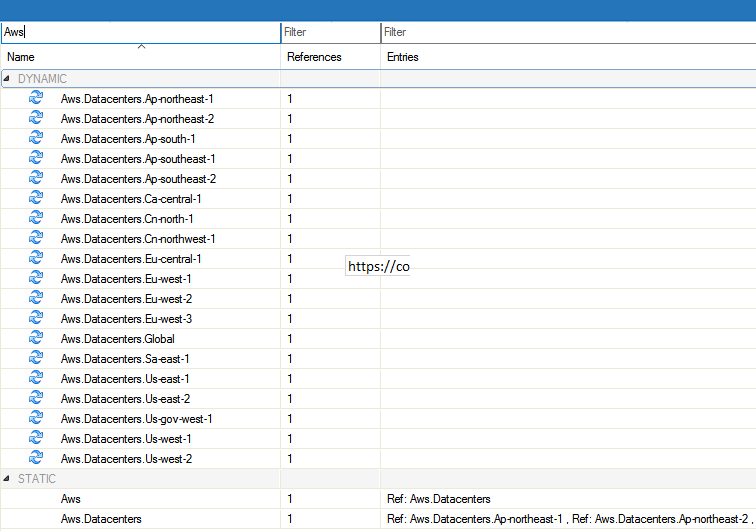The image size is (756, 531).
Task: Click the 'https://co' tooltip text
Action: pos(378,266)
